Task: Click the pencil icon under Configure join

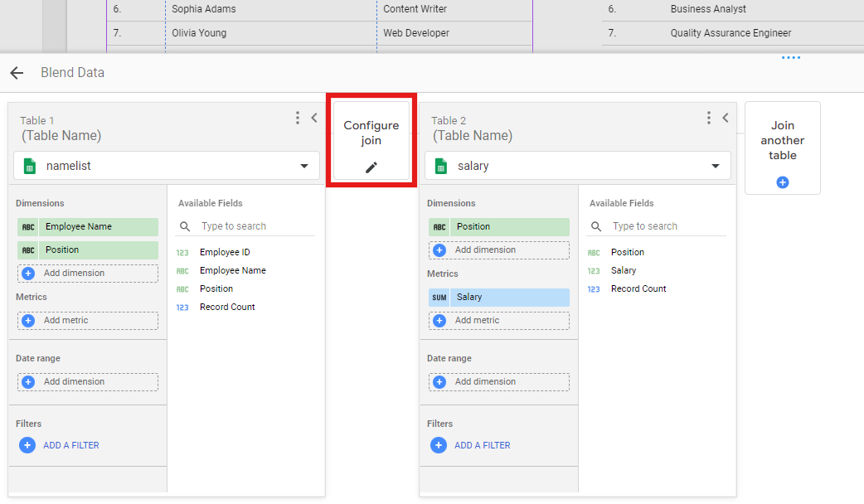Action: [371, 167]
